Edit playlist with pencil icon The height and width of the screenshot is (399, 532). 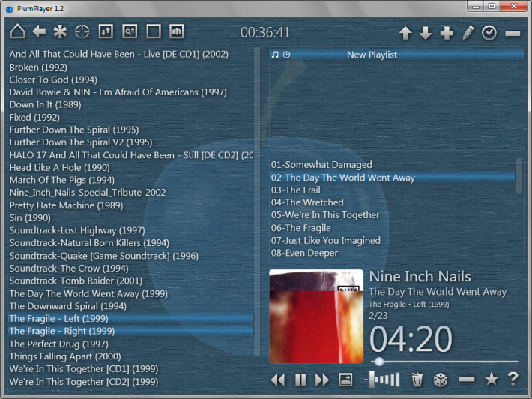pyautogui.click(x=468, y=33)
